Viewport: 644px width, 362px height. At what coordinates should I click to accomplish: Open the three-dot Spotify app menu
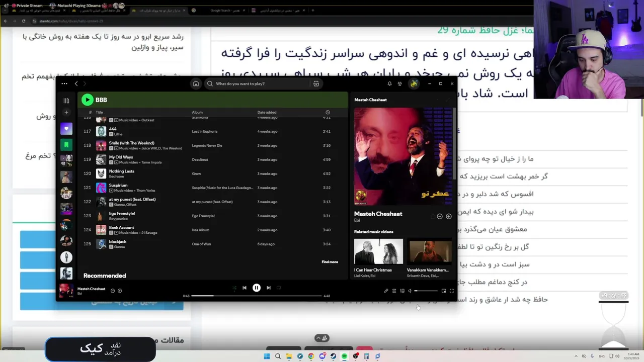pyautogui.click(x=64, y=83)
